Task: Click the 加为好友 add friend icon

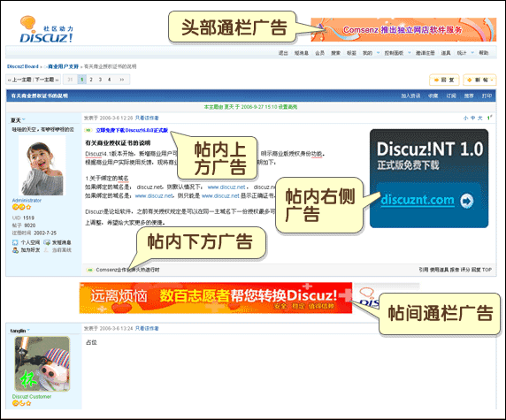Action: 15,250
